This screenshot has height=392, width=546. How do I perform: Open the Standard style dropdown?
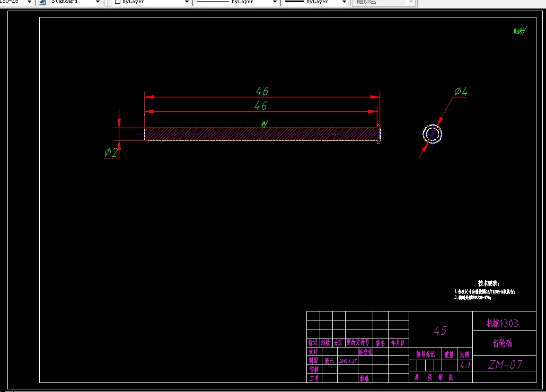coord(98,2)
